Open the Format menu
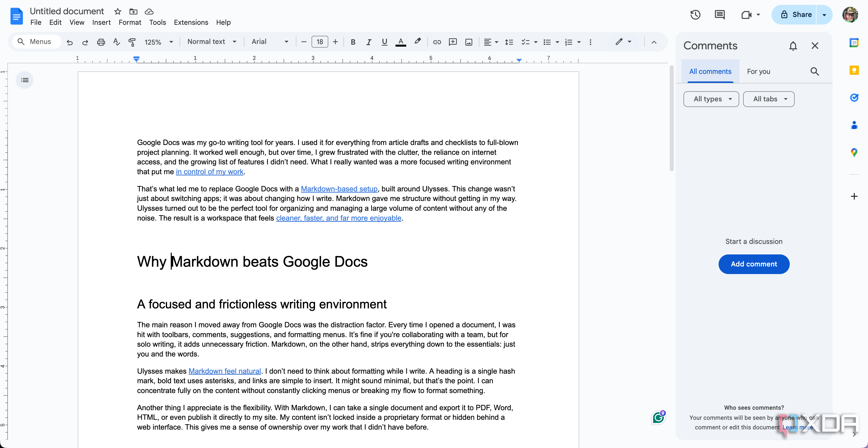The image size is (868, 448). coord(130,23)
